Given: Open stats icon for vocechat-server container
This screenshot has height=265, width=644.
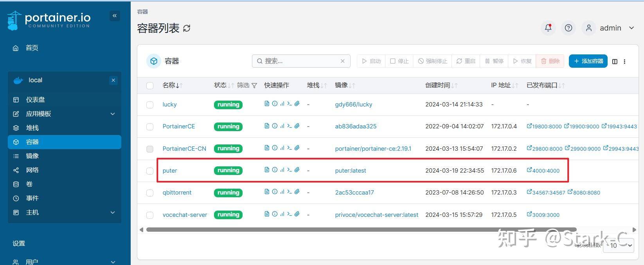Looking at the screenshot, I should point(282,214).
